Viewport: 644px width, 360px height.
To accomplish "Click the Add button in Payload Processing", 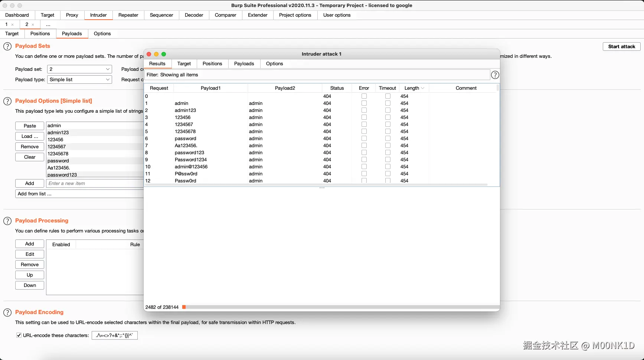I will pyautogui.click(x=30, y=244).
